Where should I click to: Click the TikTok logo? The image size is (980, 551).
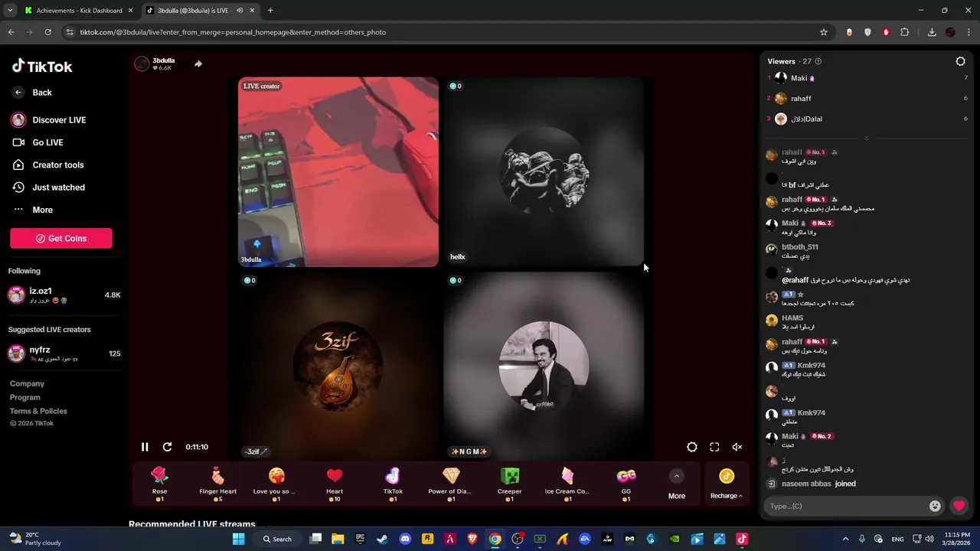click(42, 66)
